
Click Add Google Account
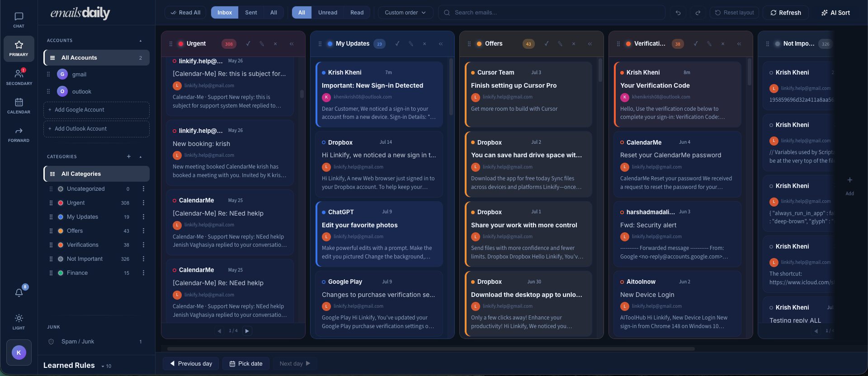[96, 110]
